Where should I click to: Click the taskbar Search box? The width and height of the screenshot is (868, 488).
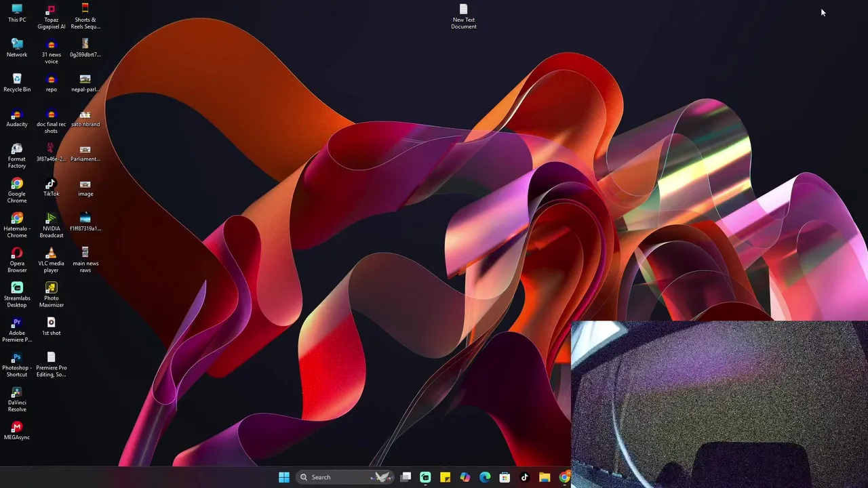tap(345, 477)
